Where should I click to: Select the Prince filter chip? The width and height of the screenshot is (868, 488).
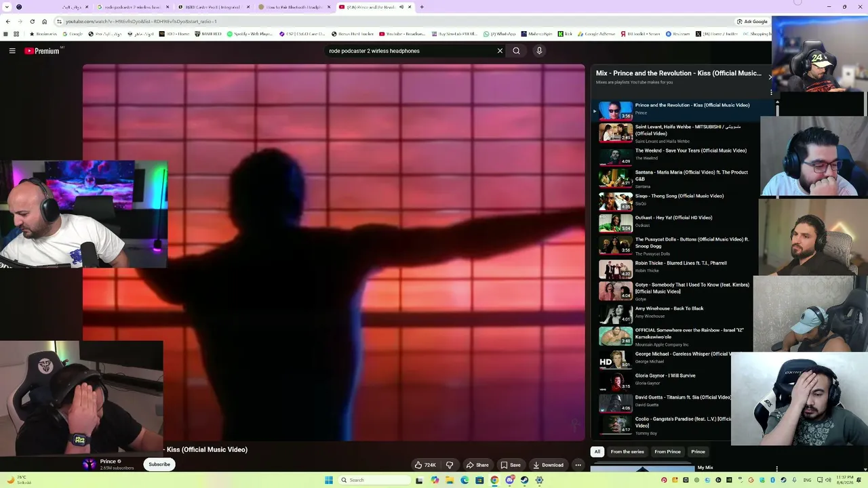(698, 451)
